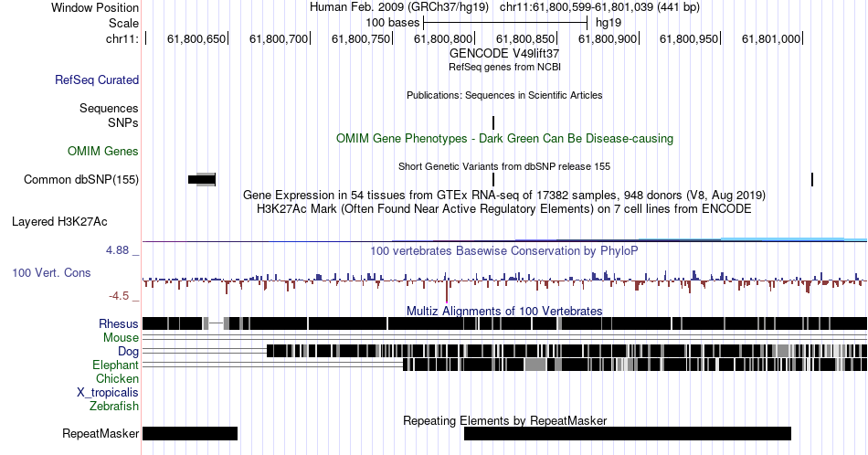The image size is (868, 455).
Task: Click 100 vertebrates Basewise Conservation by PhyloP title
Action: coord(504,250)
